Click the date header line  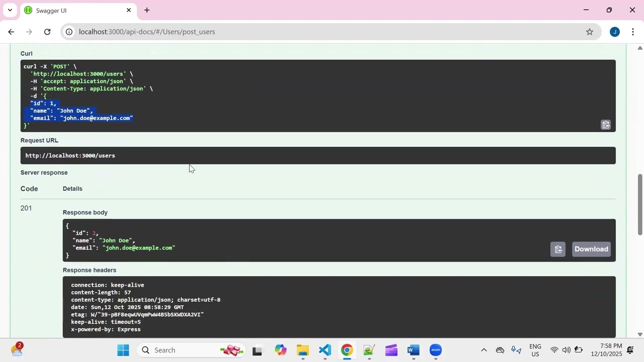click(127, 307)
